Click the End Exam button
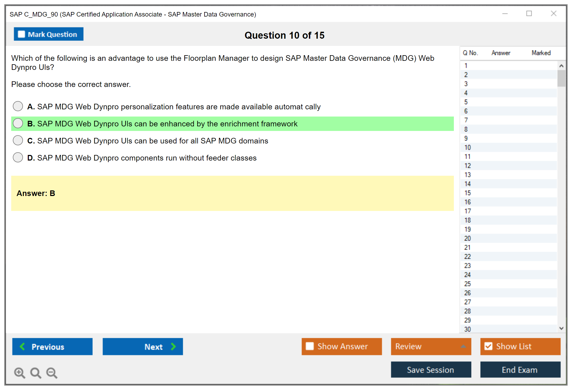Viewport: 574px width, 392px height. tap(520, 370)
